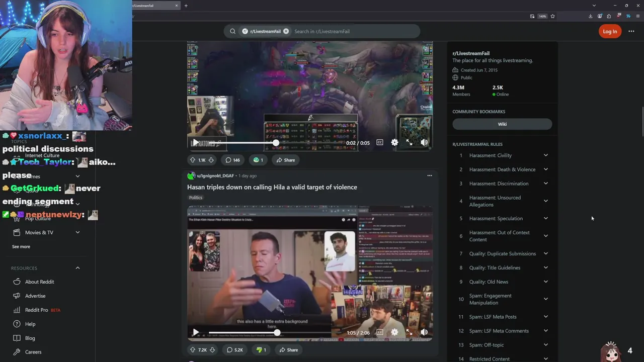Play the League of Legends clip video
This screenshot has width=644, height=362.
(195, 143)
